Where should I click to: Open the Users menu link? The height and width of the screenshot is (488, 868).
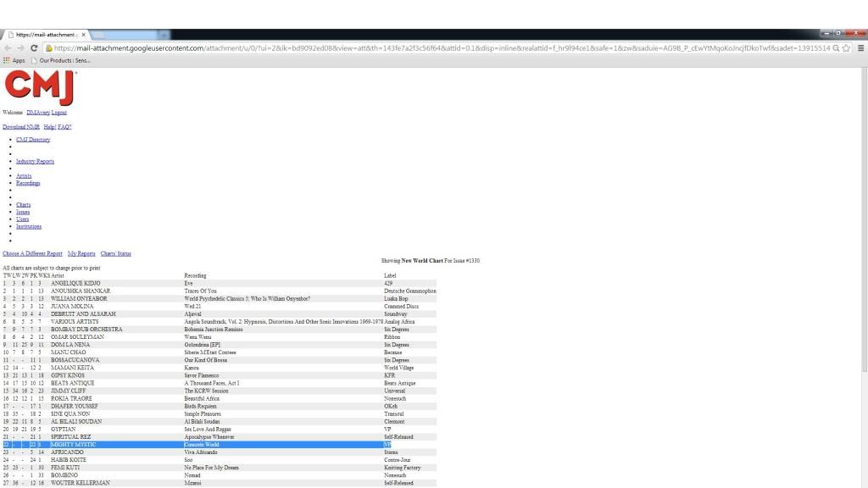22,219
